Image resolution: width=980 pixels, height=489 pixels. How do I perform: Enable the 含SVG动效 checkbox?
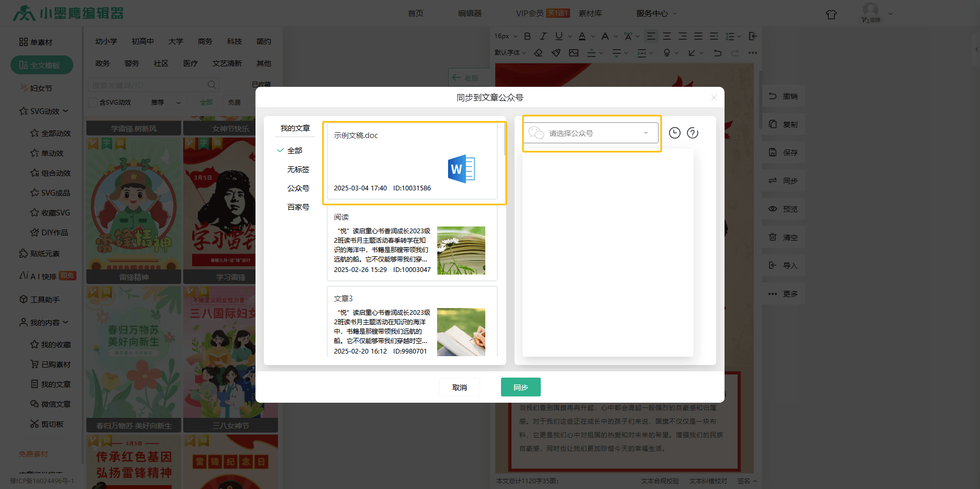pos(93,103)
